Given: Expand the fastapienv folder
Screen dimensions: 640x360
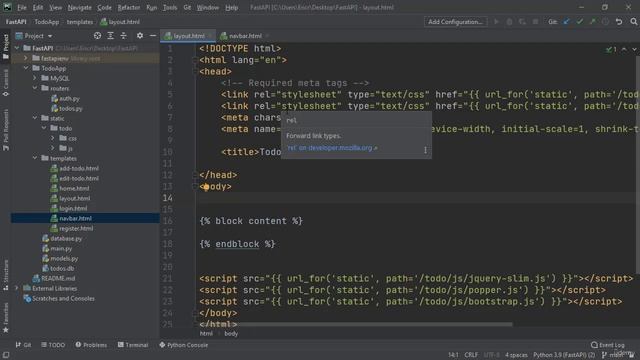Looking at the screenshot, I should tap(26, 58).
